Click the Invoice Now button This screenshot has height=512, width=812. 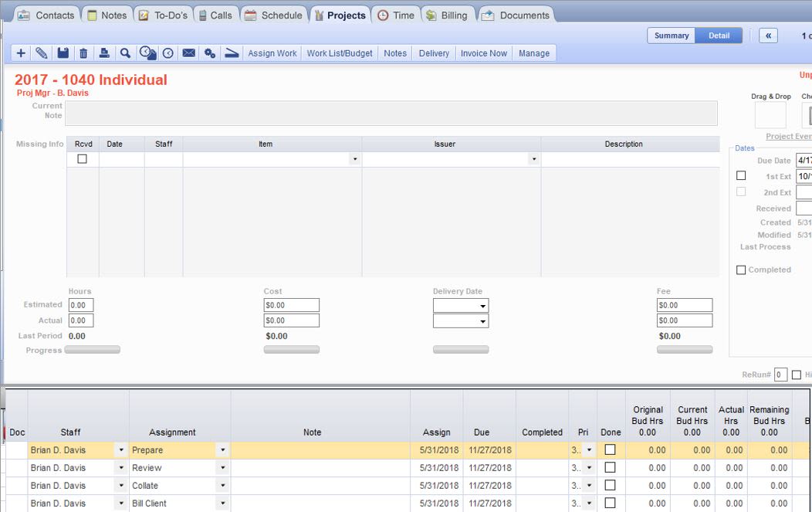coord(483,53)
